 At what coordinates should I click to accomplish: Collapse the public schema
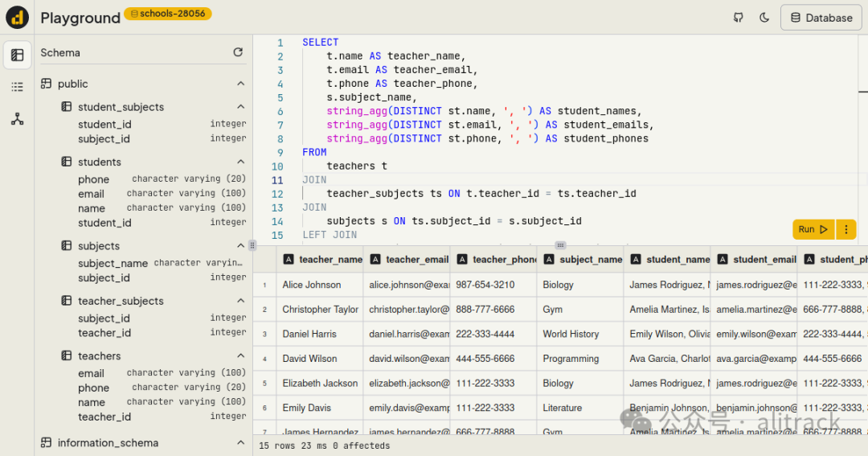tap(240, 84)
